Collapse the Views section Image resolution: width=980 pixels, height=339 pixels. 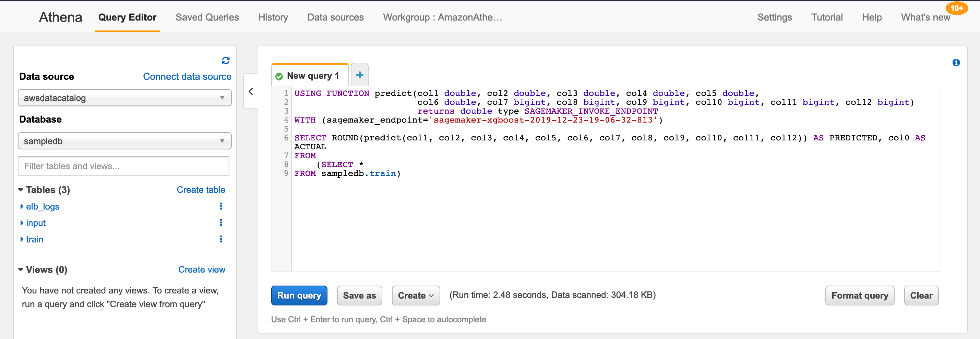(x=21, y=269)
